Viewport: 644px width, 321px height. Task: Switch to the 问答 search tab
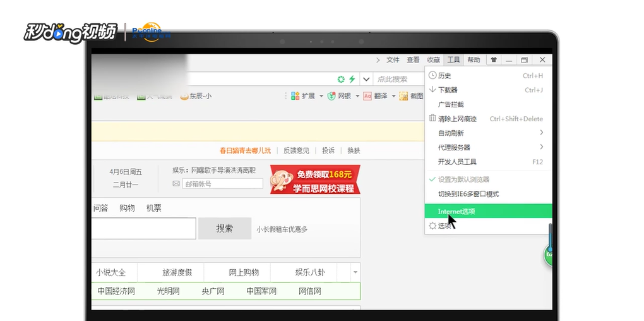point(100,209)
